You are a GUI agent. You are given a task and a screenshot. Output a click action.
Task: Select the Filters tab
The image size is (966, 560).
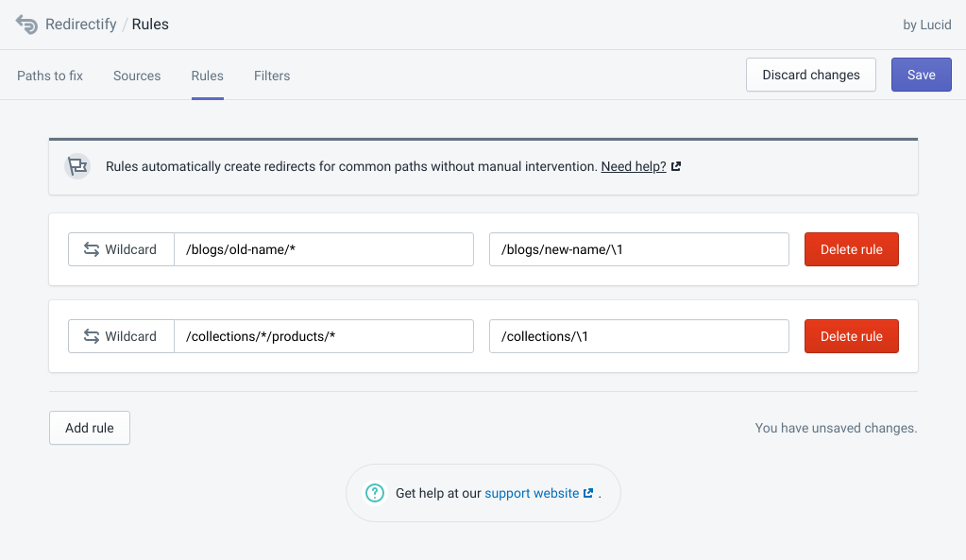272,76
